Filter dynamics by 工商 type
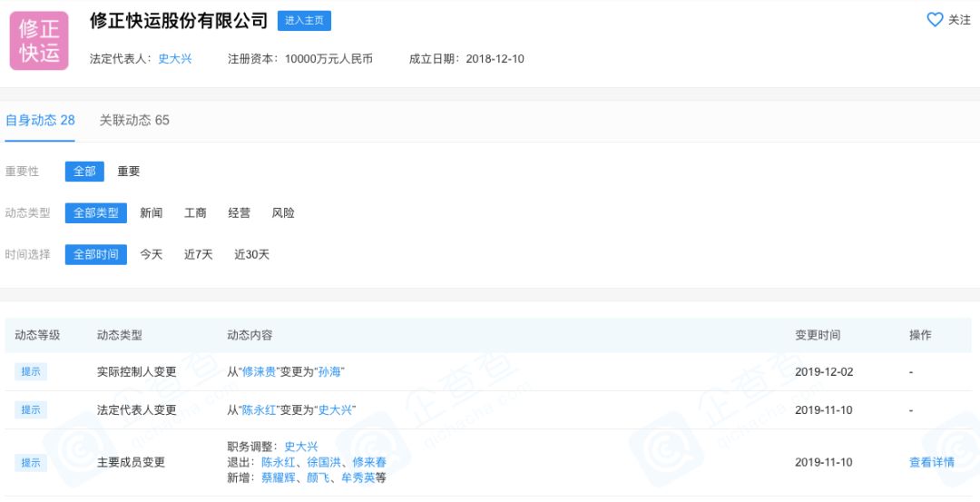This screenshot has width=980, height=502. [x=195, y=213]
